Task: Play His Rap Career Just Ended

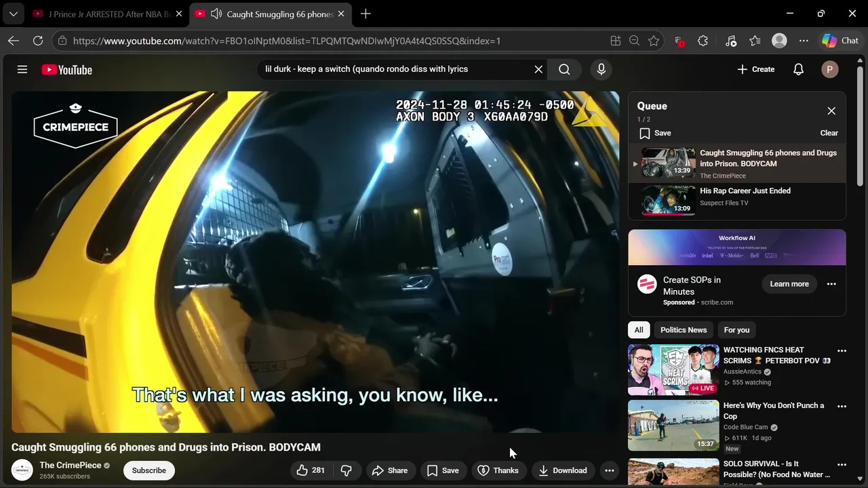Action: coord(737,201)
